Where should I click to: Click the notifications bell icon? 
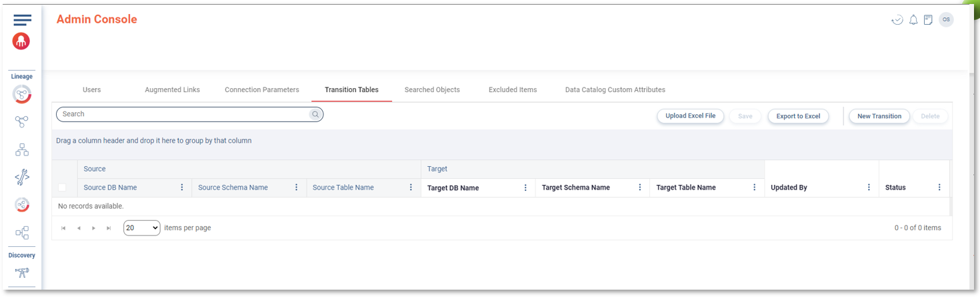click(913, 20)
